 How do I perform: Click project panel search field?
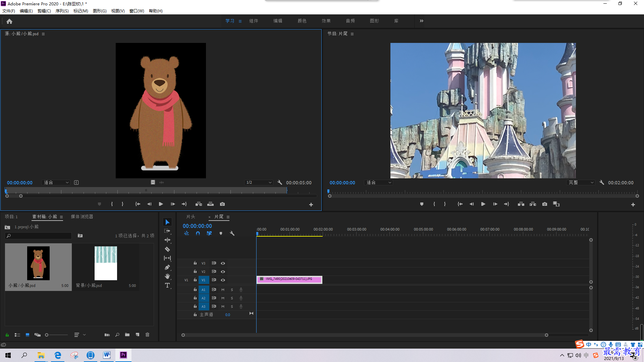click(38, 236)
